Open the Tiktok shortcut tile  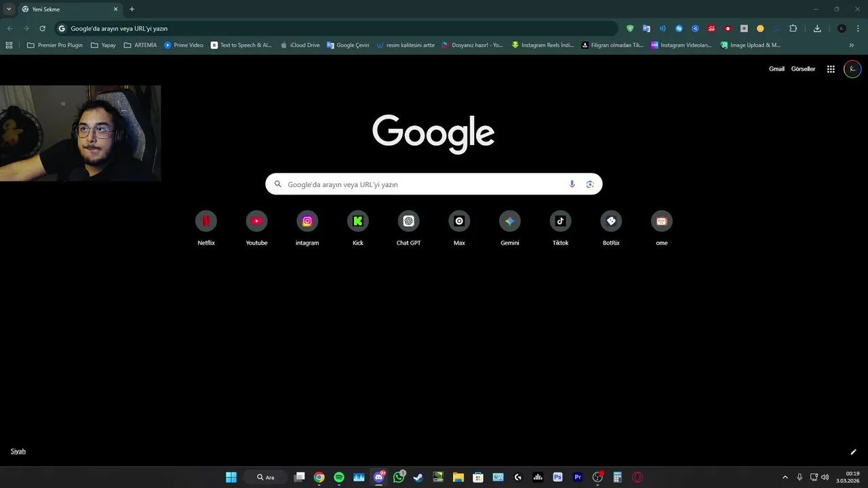pos(560,228)
